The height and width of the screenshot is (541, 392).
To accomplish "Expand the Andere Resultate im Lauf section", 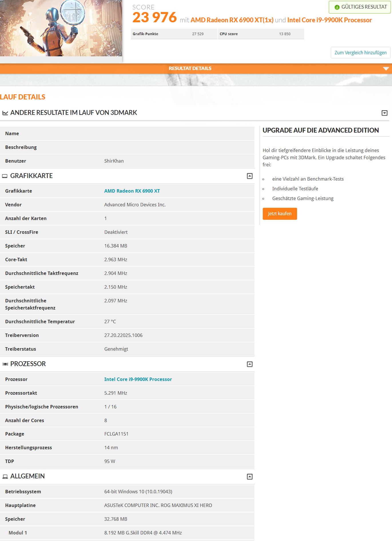I will tap(385, 113).
